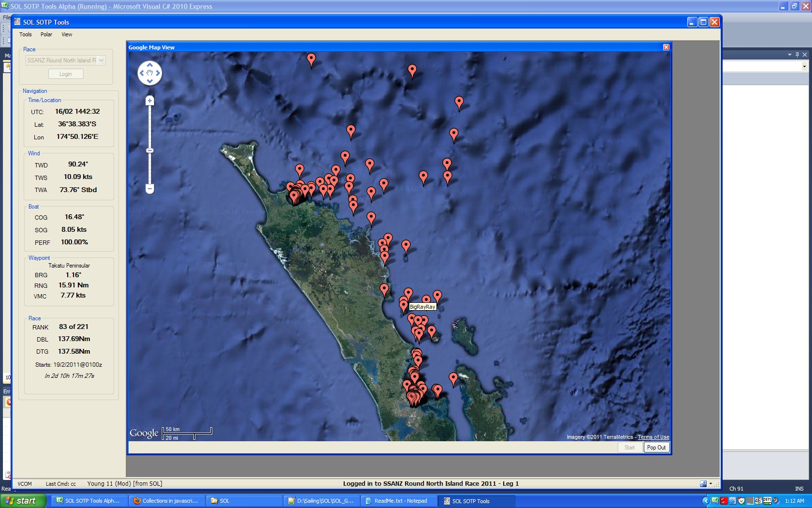The image size is (812, 508).
Task: Click the Google logo on the map
Action: tap(144, 433)
